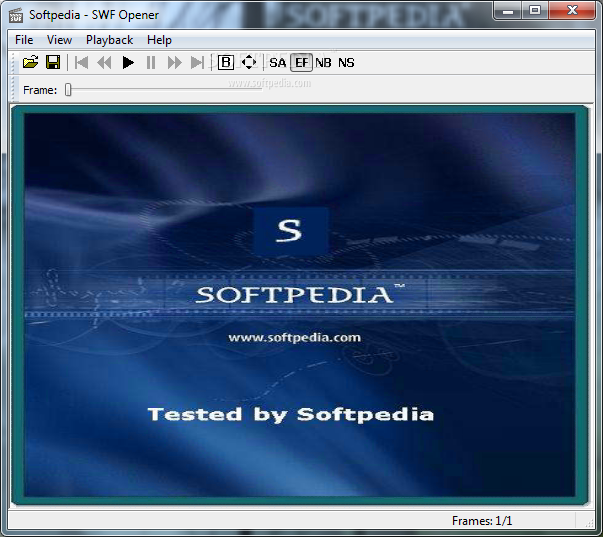The width and height of the screenshot is (603, 537).
Task: Close the SWF Opener window
Action: point(572,10)
